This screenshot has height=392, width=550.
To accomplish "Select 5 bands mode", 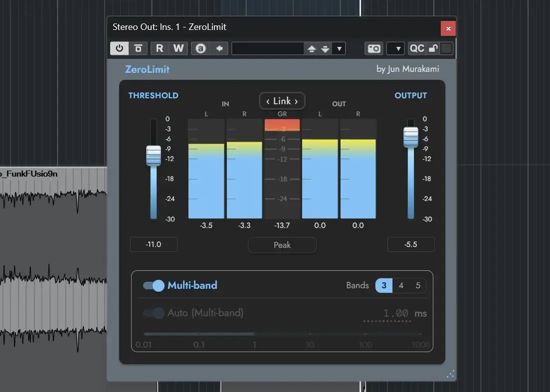I will 418,285.
